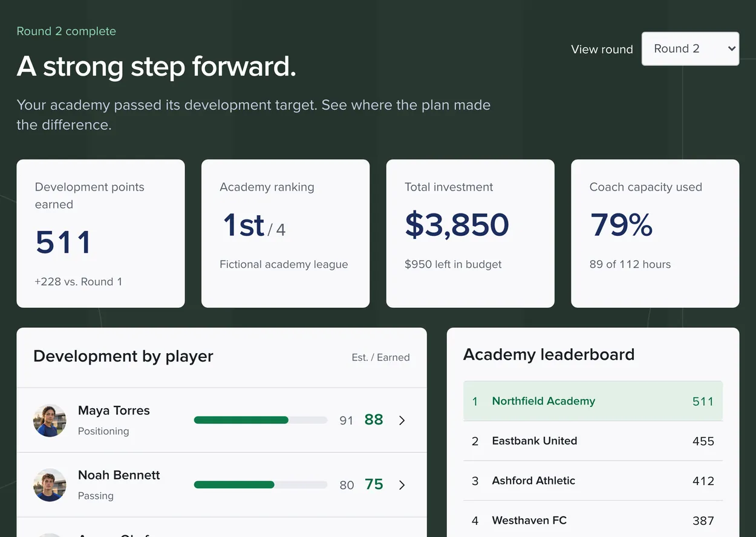Click the Noah Bennett name
The width and height of the screenshot is (756, 537).
(119, 475)
